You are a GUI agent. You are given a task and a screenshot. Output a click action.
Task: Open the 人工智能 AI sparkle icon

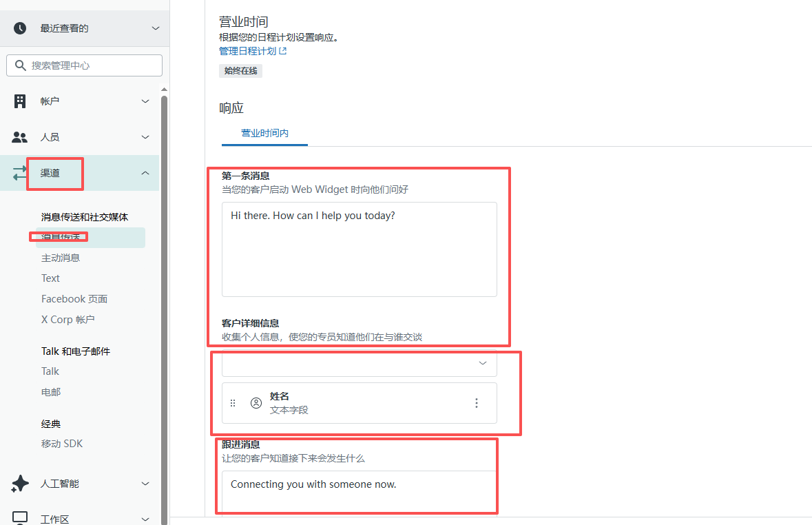[x=19, y=483]
